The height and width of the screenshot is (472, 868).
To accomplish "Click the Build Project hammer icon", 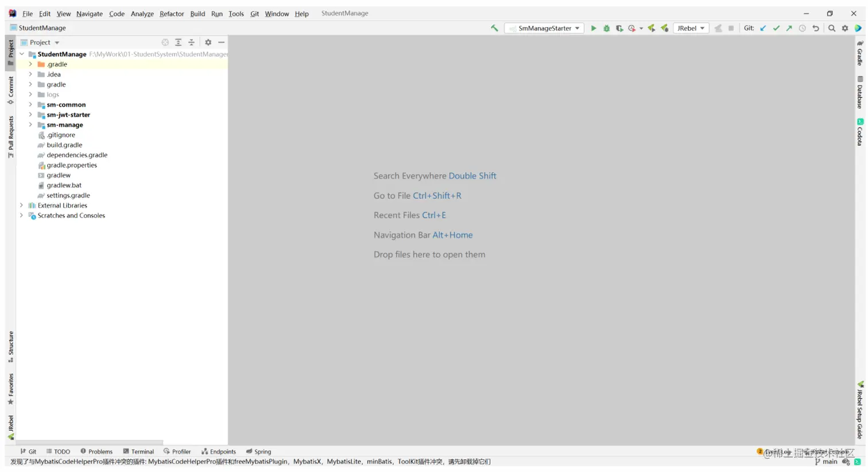I will pyautogui.click(x=494, y=28).
